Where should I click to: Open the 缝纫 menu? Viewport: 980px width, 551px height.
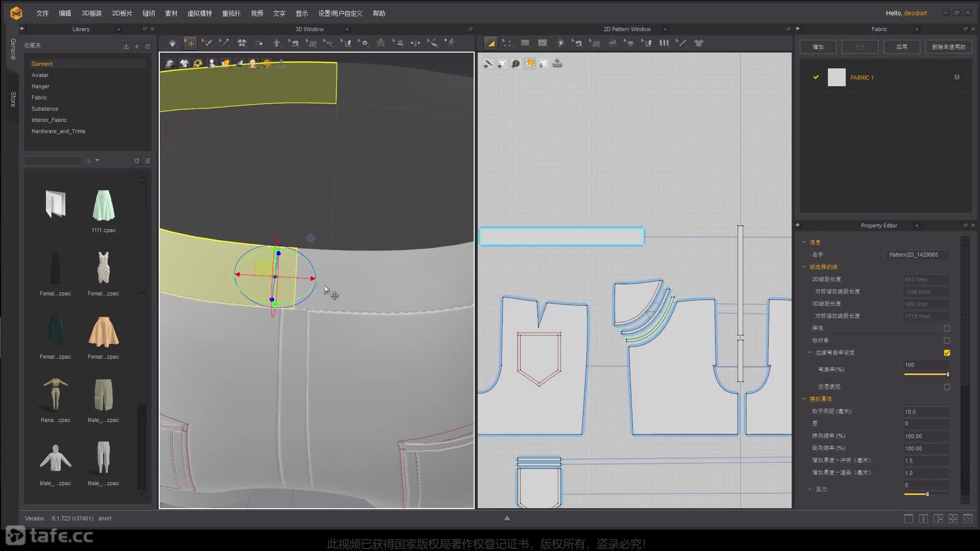pyautogui.click(x=149, y=13)
